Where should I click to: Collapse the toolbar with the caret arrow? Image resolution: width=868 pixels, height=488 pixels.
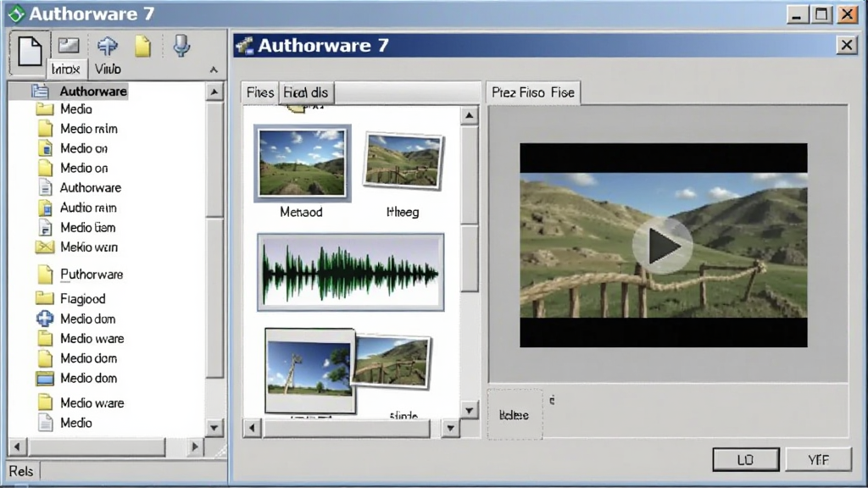[x=214, y=69]
